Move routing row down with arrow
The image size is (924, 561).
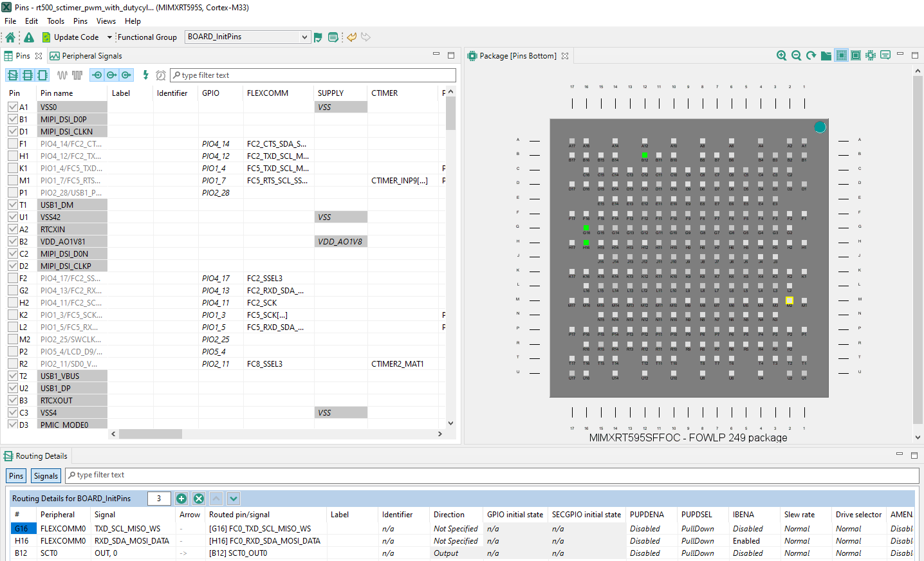(x=233, y=499)
